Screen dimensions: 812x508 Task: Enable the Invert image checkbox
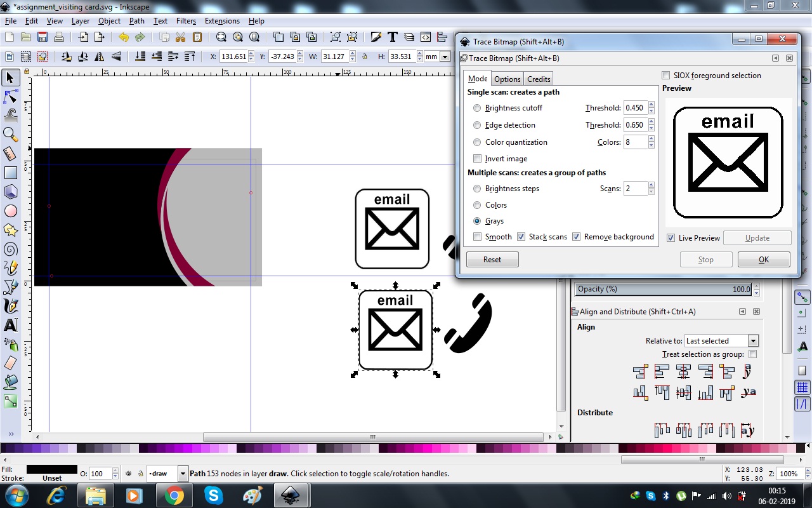[x=478, y=159]
